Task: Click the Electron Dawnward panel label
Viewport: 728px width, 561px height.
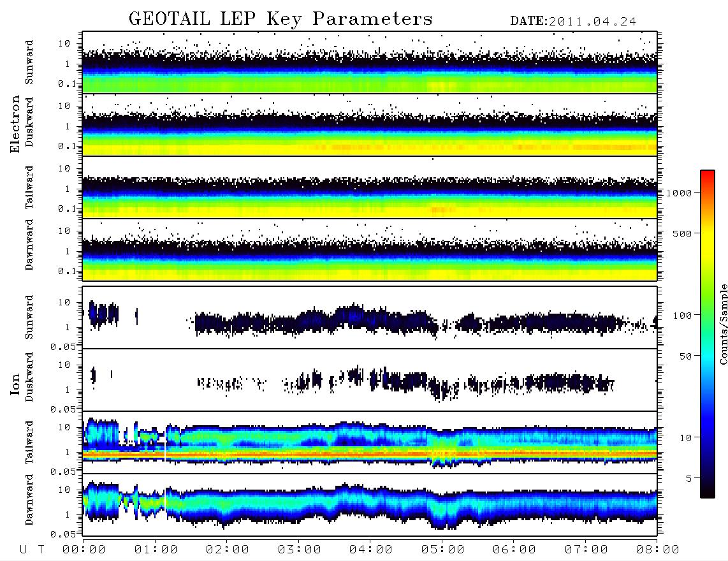Action: (x=29, y=245)
